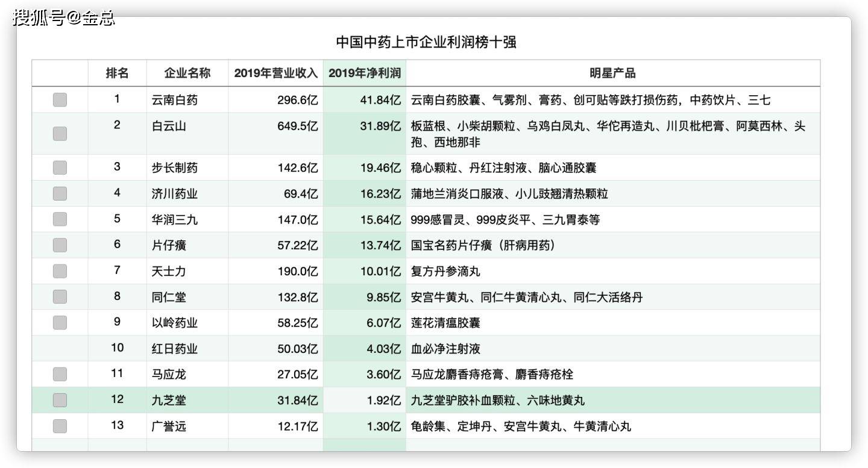Viewport: 868px width, 468px height.
Task: Check the checkbox for 以岭药业
Action: [59, 322]
